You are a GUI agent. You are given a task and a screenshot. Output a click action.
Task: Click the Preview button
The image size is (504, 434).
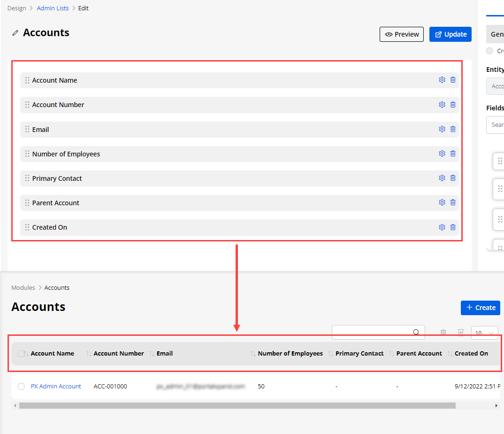coord(402,34)
